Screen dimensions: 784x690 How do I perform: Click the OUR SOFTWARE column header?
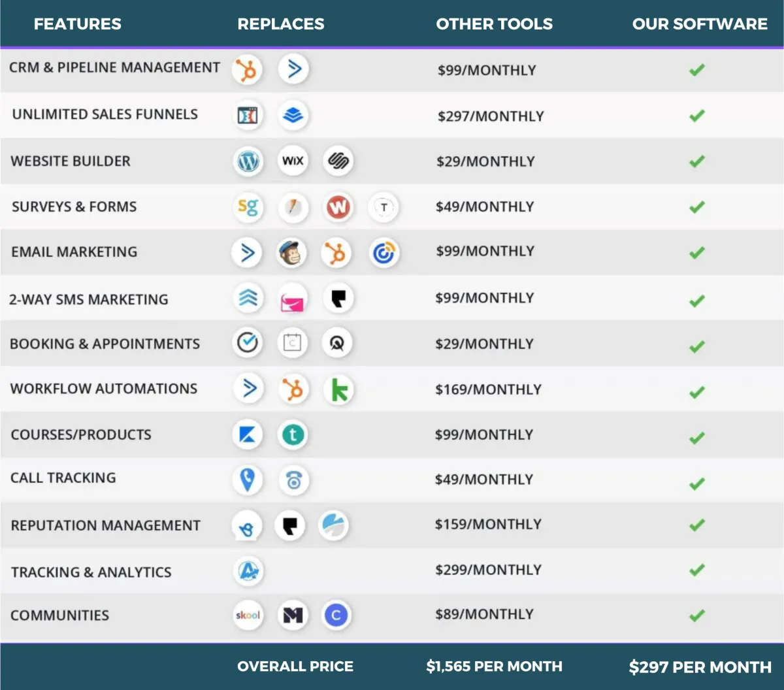click(700, 24)
